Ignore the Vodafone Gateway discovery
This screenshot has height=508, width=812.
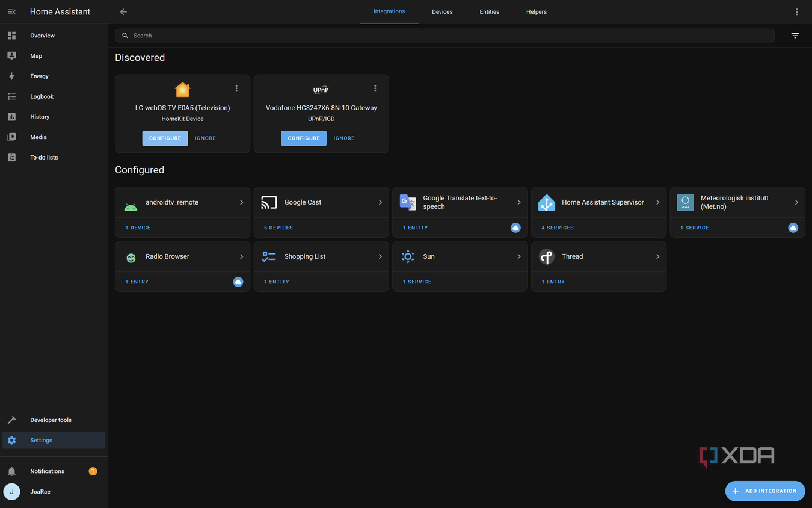(344, 138)
